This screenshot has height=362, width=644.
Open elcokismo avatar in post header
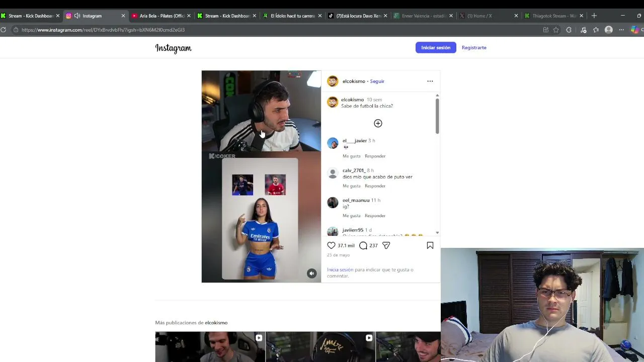tap(333, 81)
